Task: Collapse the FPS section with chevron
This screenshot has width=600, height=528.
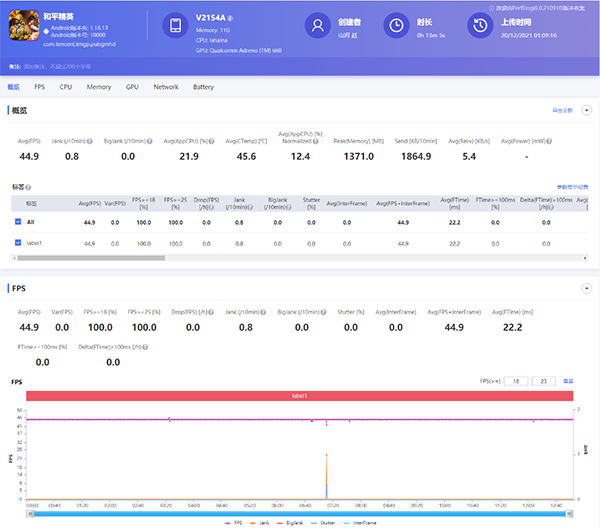Action: pos(587,288)
